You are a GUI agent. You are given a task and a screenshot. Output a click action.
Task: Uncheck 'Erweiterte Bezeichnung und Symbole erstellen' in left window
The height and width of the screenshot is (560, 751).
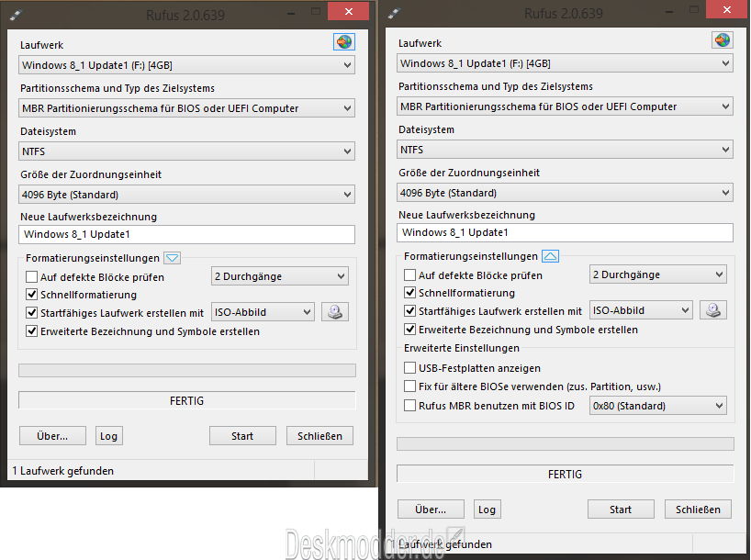click(31, 331)
